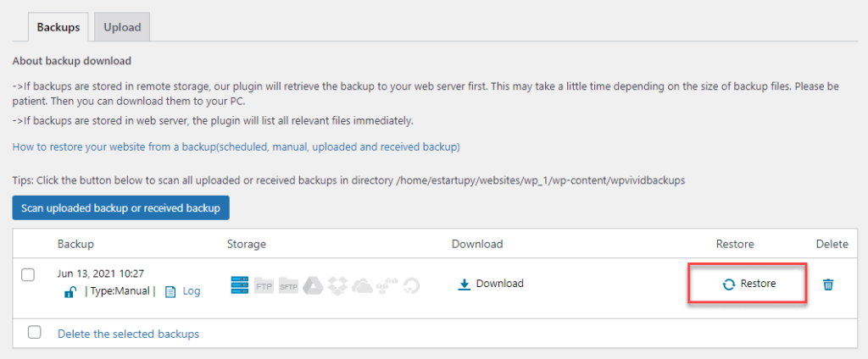Click Delete the selected backups link

click(x=128, y=334)
